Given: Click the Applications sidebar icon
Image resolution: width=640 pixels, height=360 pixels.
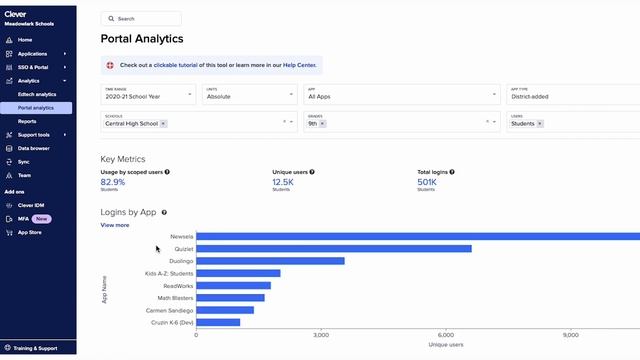Looking at the screenshot, I should coord(9,54).
